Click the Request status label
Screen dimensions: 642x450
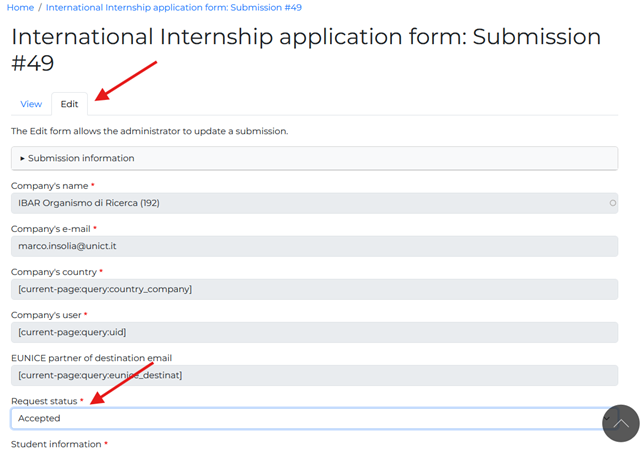coord(44,401)
